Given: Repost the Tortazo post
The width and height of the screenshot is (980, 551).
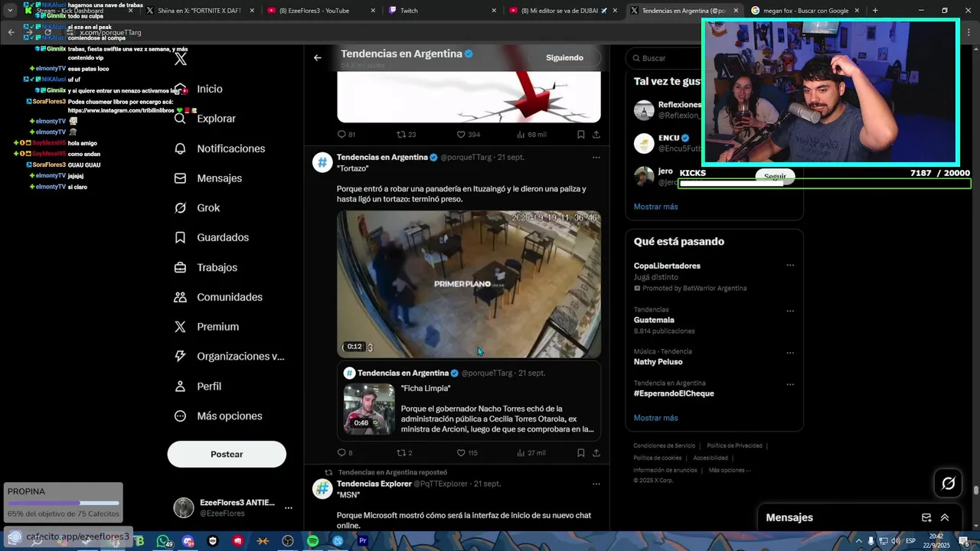Looking at the screenshot, I should (400, 453).
